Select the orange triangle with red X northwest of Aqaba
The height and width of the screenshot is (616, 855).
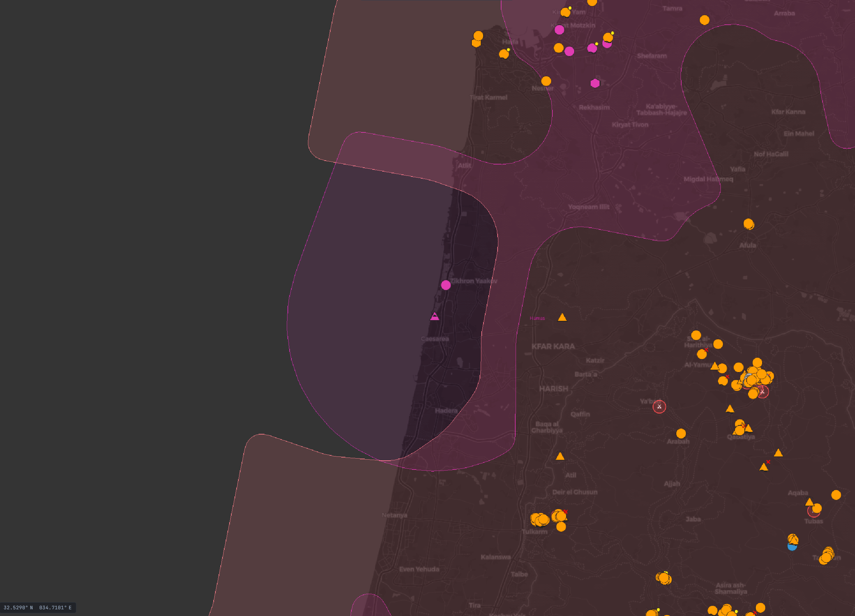(x=764, y=467)
